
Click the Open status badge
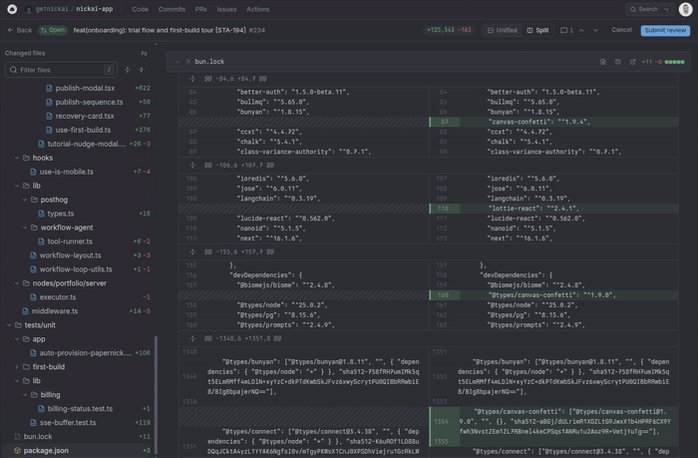click(53, 30)
